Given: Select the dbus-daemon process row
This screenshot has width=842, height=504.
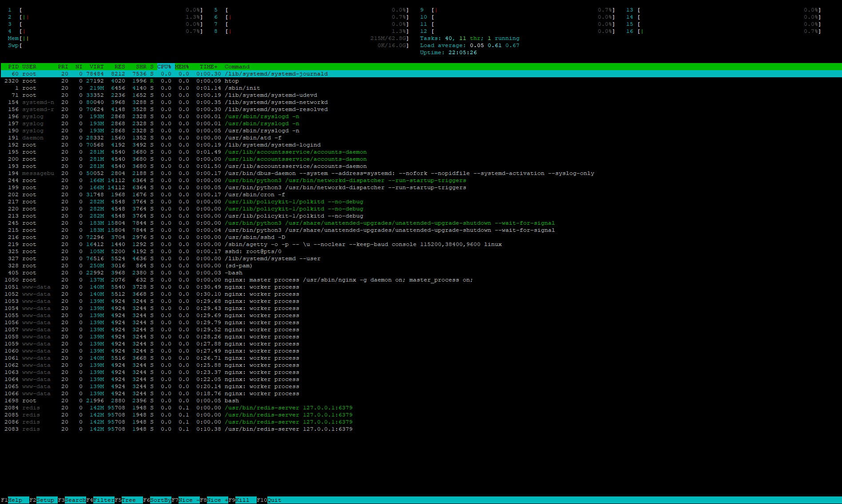Looking at the screenshot, I should tap(421, 173).
